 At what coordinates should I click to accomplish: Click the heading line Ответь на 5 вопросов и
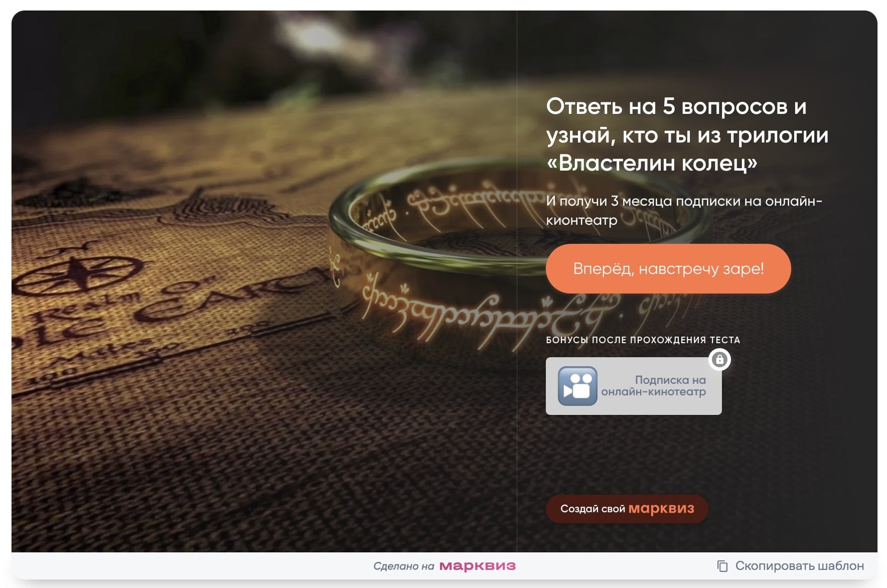[x=676, y=106]
